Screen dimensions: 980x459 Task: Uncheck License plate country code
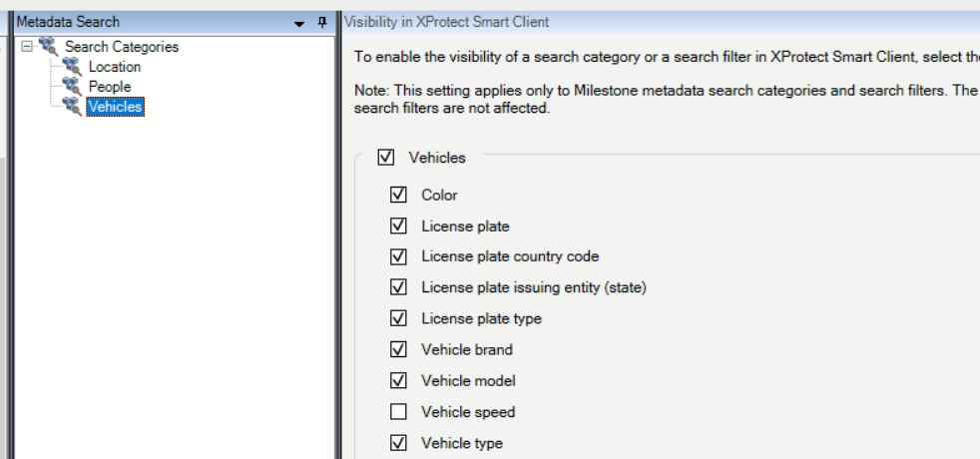[x=398, y=256]
